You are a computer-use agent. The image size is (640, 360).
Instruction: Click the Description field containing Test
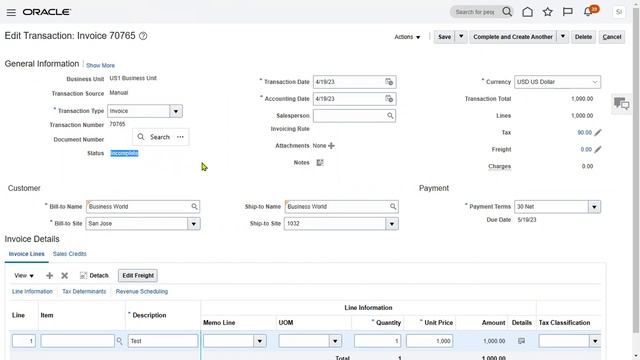click(x=163, y=341)
